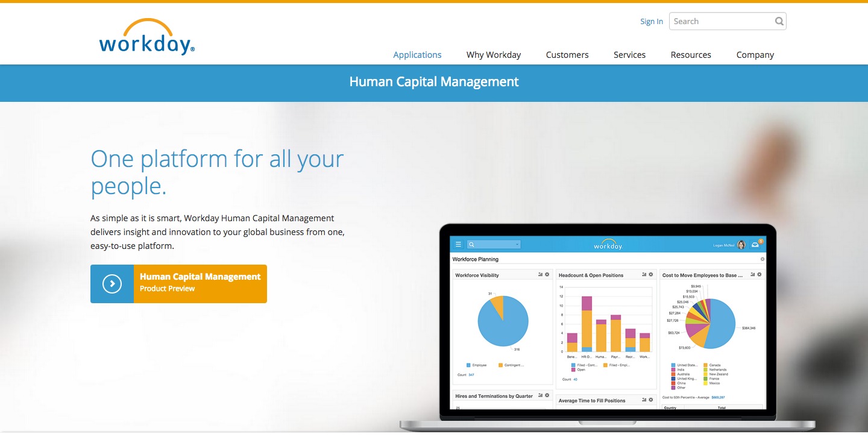Click the Logan McNeil user name
The height and width of the screenshot is (437, 868).
723,245
